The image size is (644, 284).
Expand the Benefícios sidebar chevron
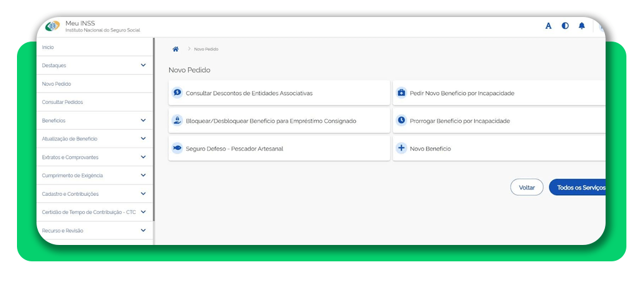pyautogui.click(x=143, y=120)
